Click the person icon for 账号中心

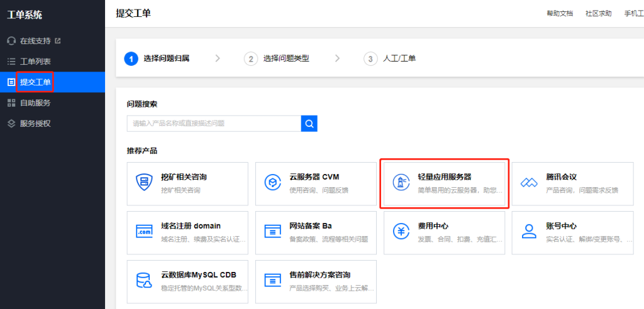(528, 232)
